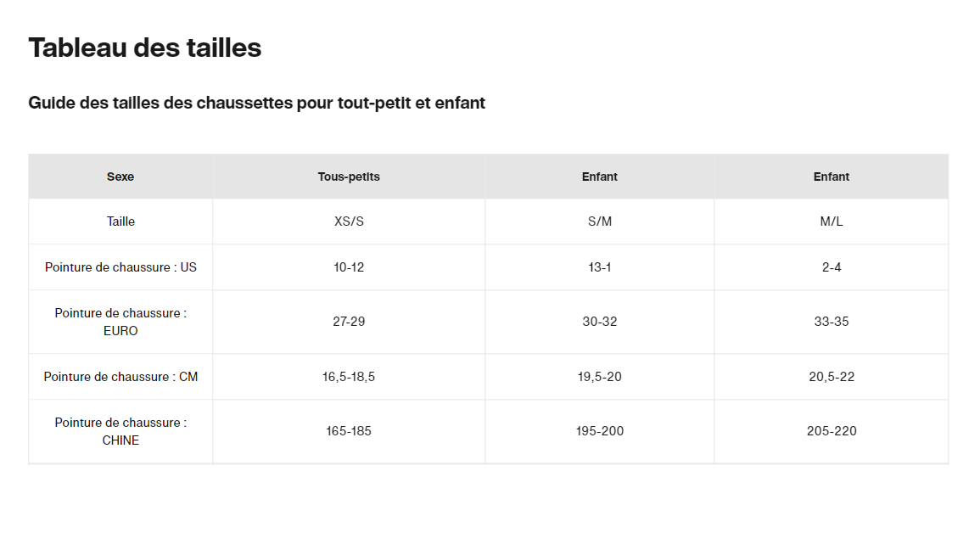Select the S/M size cell

[x=599, y=222]
